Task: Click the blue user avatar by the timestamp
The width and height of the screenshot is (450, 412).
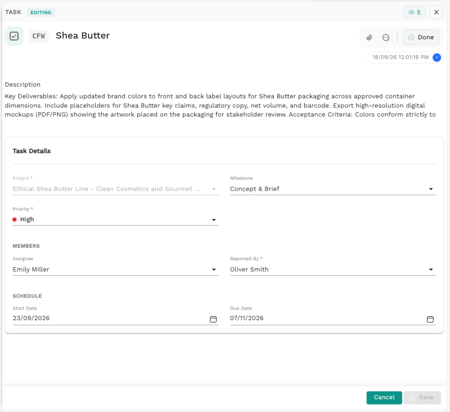Action: [437, 57]
